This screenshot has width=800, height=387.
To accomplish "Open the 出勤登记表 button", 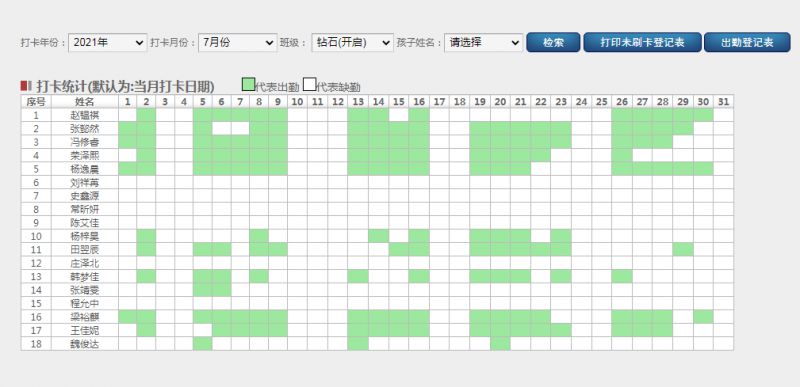I will [747, 42].
